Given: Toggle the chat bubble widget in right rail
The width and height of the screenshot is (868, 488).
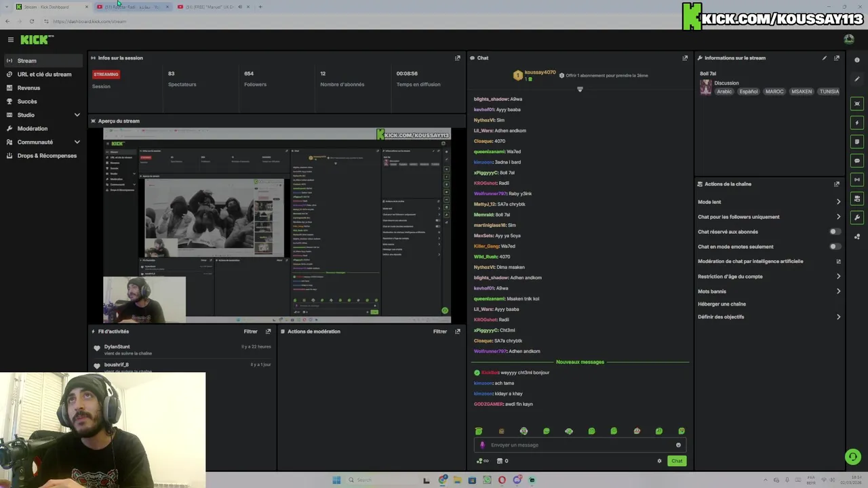Looking at the screenshot, I should 857,161.
